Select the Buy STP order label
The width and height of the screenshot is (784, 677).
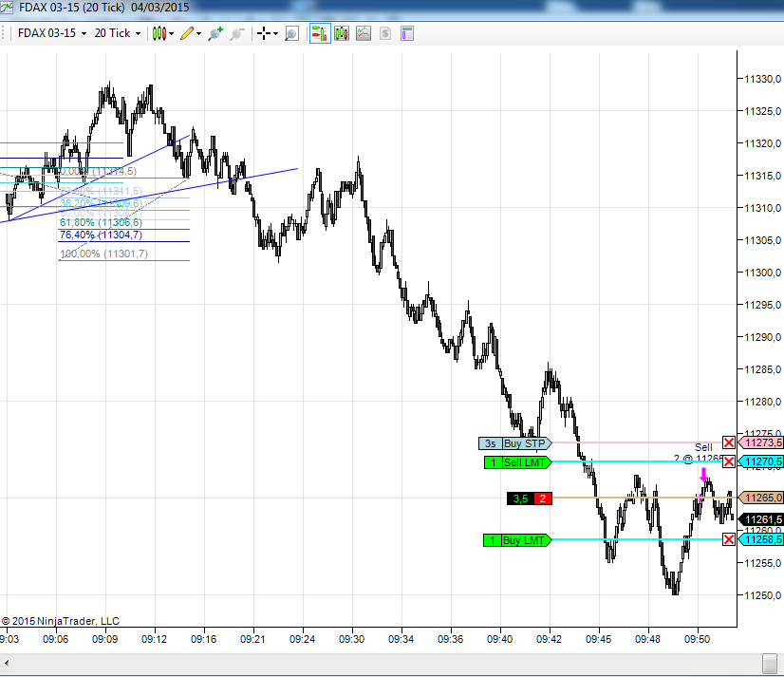point(515,443)
